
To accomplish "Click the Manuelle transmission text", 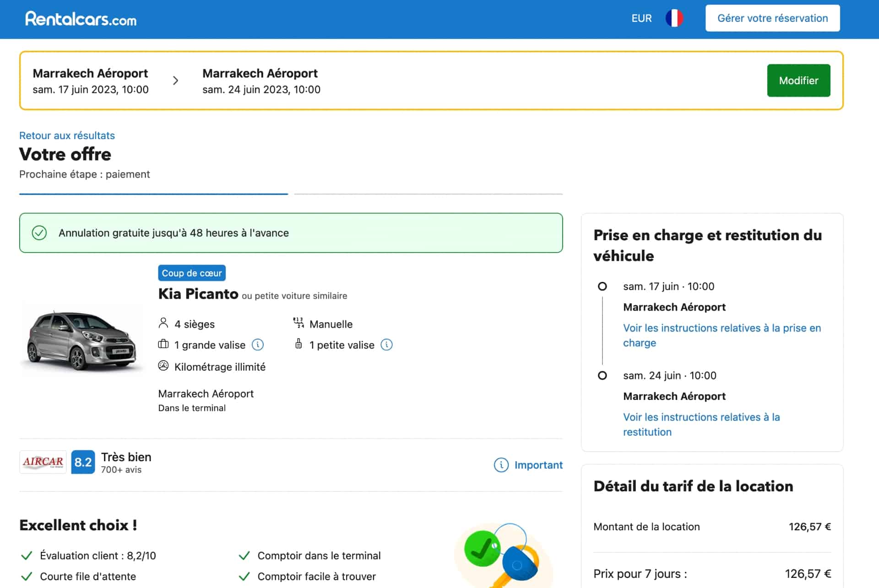I will click(x=331, y=324).
